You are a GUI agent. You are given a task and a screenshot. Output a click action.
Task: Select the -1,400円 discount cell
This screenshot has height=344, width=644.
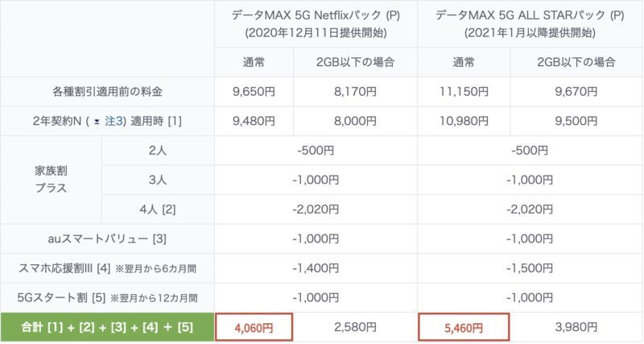pyautogui.click(x=316, y=267)
